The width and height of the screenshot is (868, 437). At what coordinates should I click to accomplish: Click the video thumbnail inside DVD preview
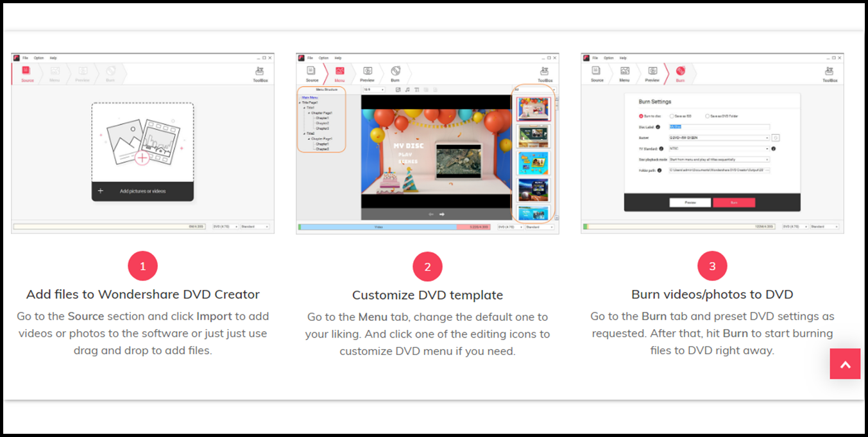click(459, 160)
